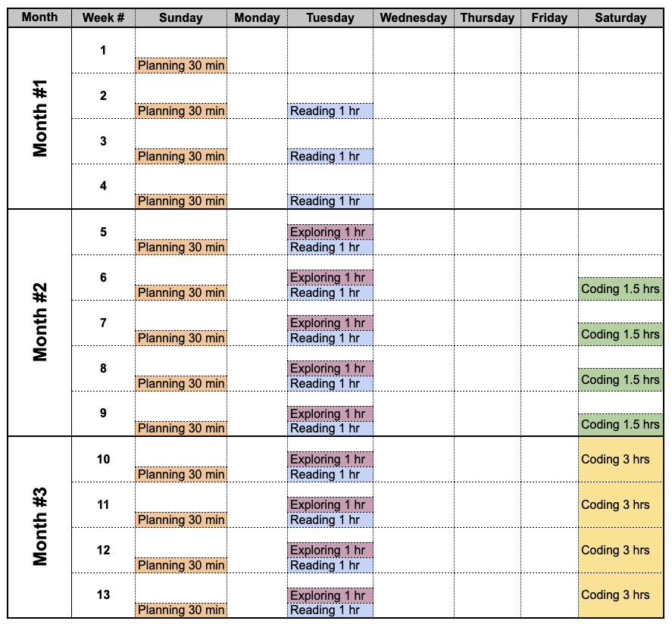Select Week 5 Exploring 1 hr cell

click(x=330, y=232)
